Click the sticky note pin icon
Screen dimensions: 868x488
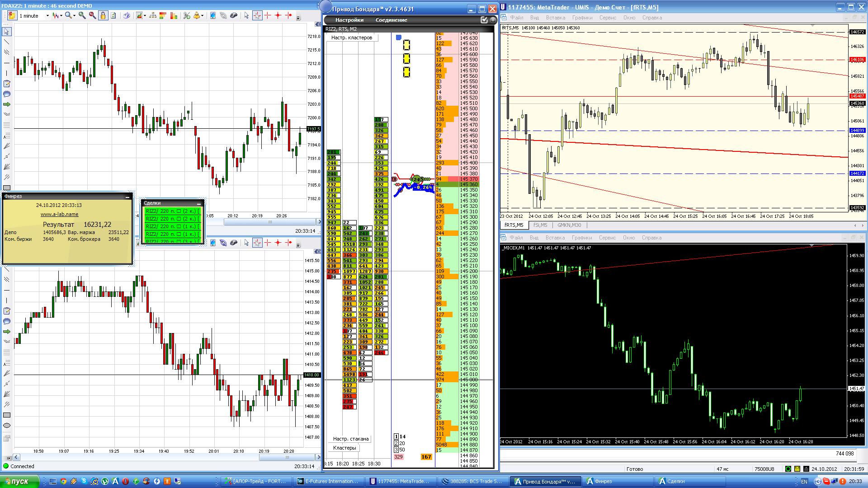click(12, 15)
